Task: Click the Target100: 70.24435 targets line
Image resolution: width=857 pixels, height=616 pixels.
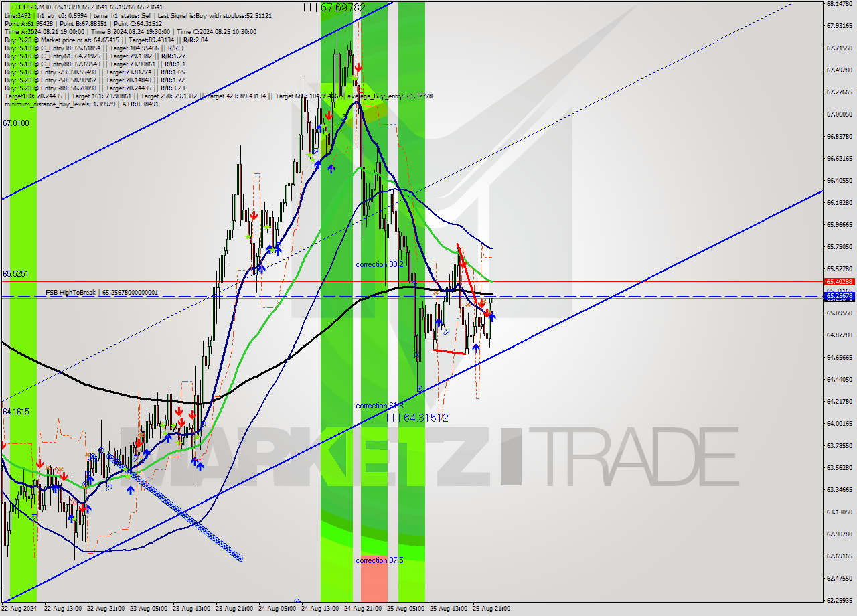Action: tap(218, 96)
